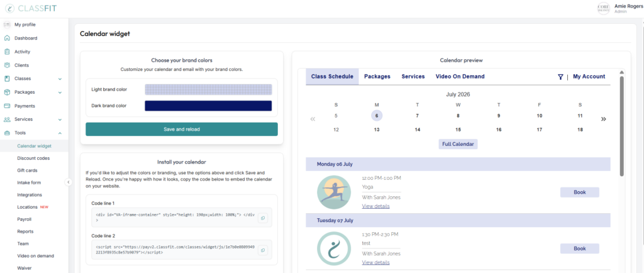This screenshot has height=273, width=644.
Task: Switch to the Video On Demand tab
Action: point(460,77)
